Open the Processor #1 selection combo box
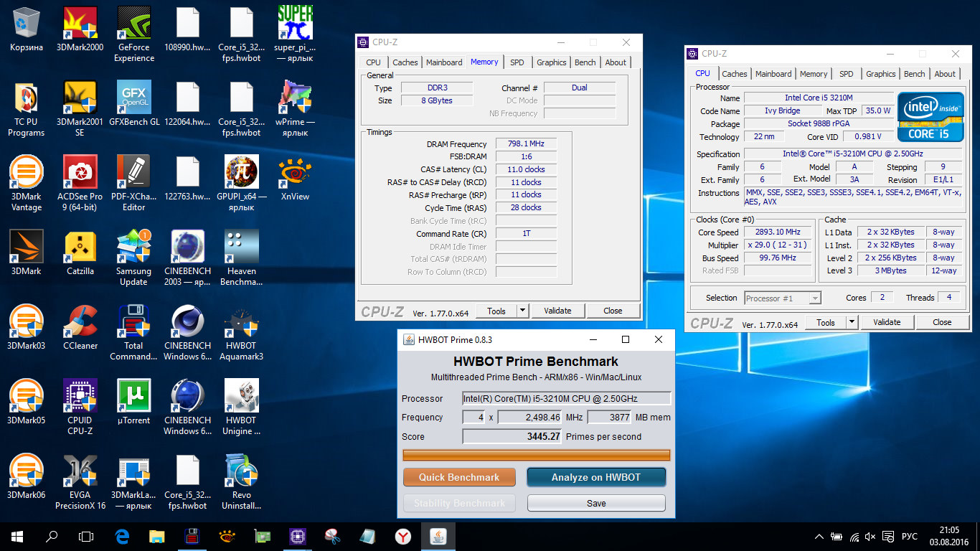This screenshot has width=980, height=551. tap(783, 298)
